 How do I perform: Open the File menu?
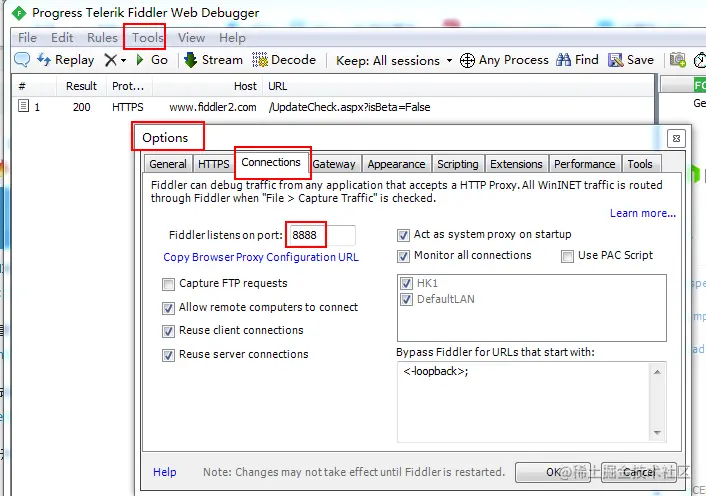(27, 38)
